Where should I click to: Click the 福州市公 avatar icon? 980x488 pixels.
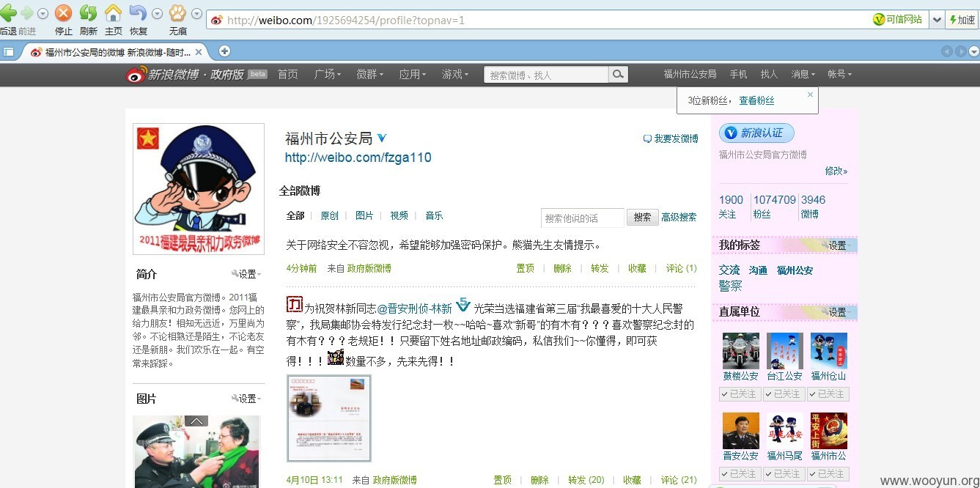[x=829, y=431]
